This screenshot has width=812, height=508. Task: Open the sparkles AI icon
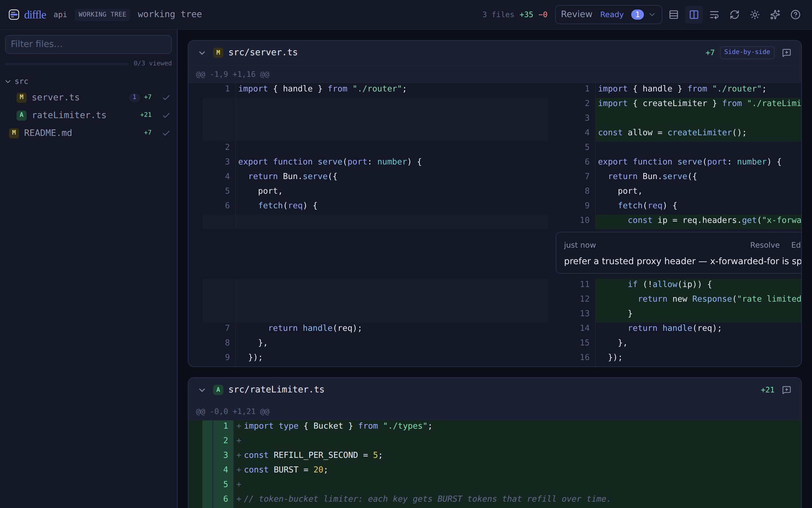tap(775, 15)
